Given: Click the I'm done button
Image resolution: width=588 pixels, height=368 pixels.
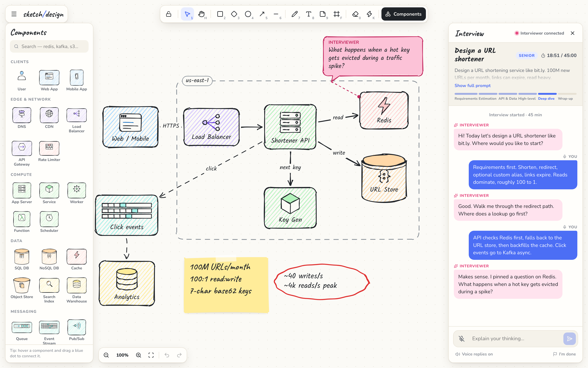Looking at the screenshot, I should [564, 354].
